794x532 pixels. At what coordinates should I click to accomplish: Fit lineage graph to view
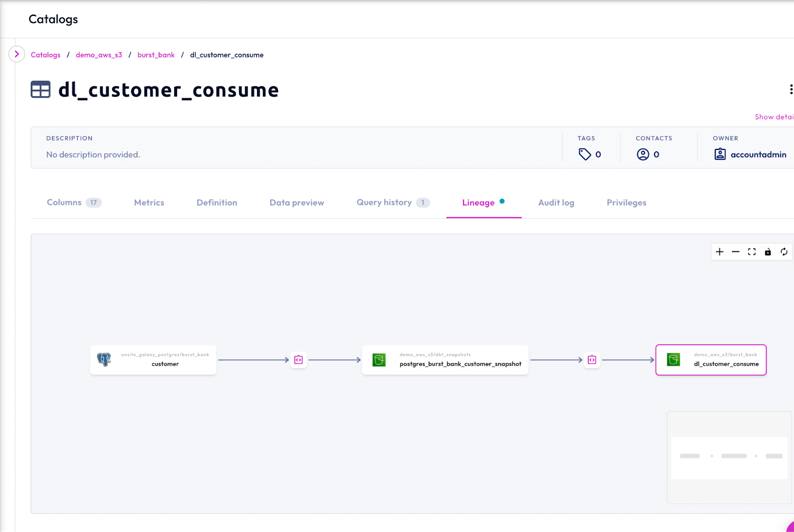752,252
